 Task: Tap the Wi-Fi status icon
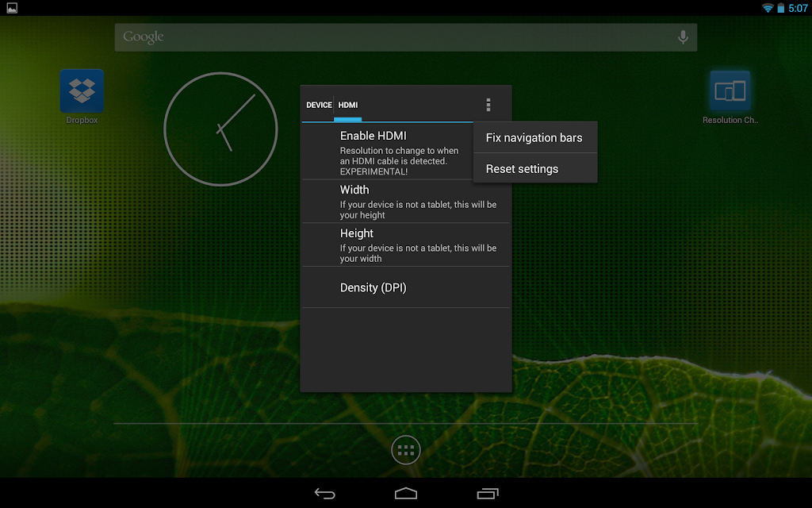pos(768,8)
